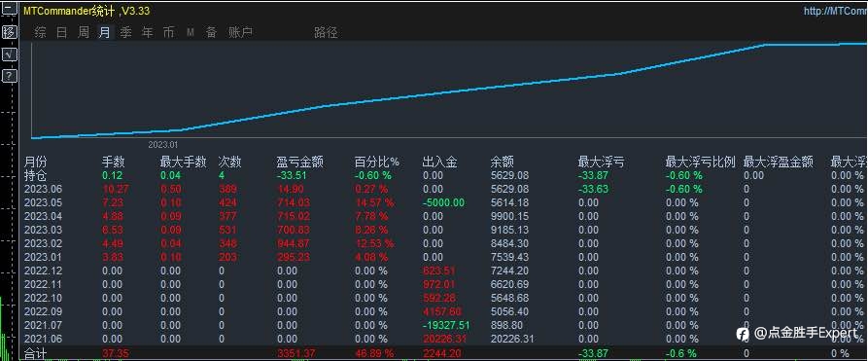The width and height of the screenshot is (868, 361).
Task: Click the 20226.31 deposit value in red
Action: click(444, 339)
